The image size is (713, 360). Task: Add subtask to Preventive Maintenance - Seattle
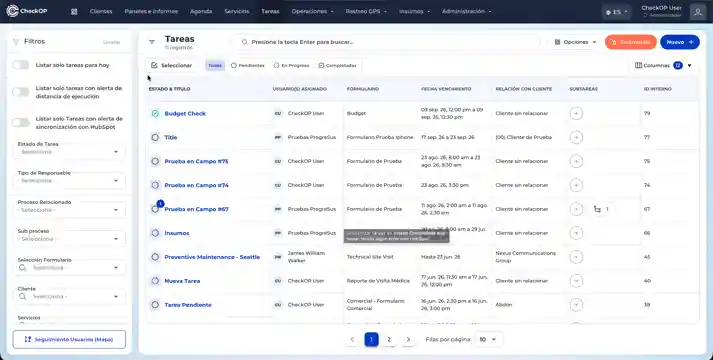(x=576, y=257)
